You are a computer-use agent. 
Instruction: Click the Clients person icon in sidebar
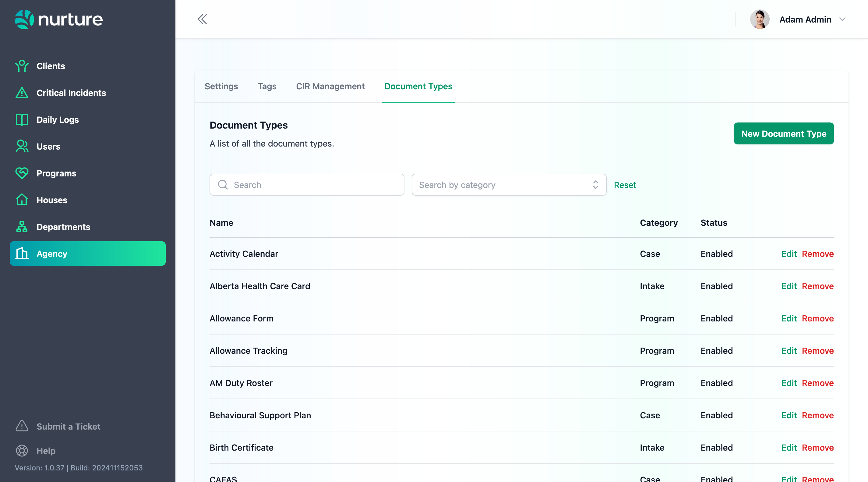point(22,66)
